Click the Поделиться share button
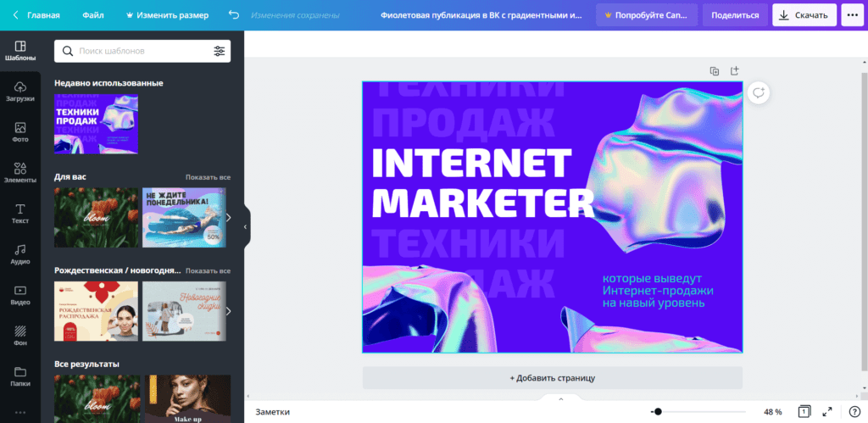Viewport: 868px width, 423px height. (735, 15)
